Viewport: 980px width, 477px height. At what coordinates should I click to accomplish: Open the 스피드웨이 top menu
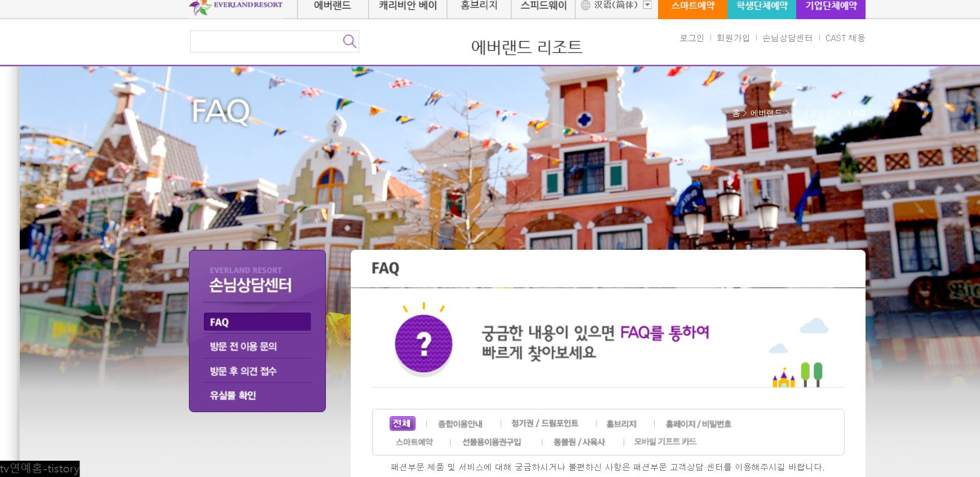tap(543, 6)
